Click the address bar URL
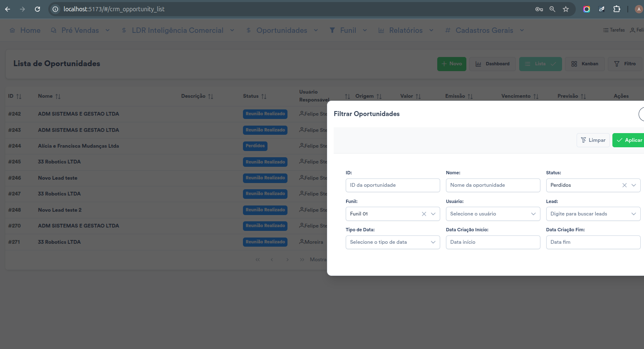This screenshot has width=644, height=349. 114,9
